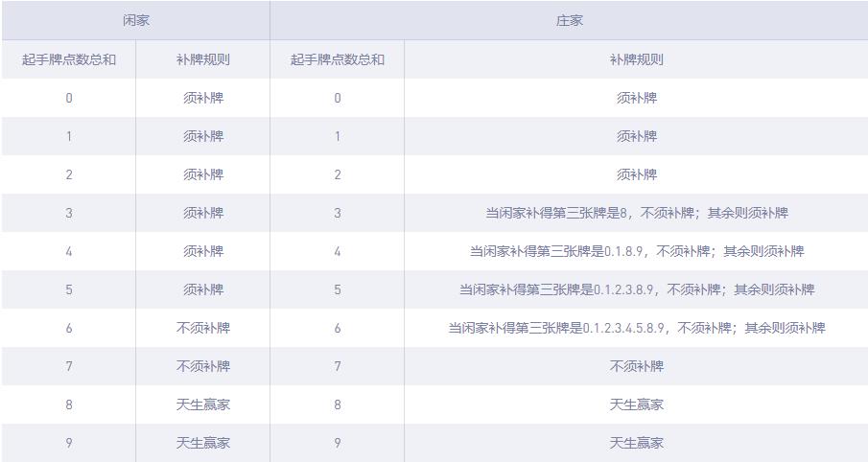This screenshot has height=462, width=868.
Task: Click 闲家 starting total "5" cell
Action: (69, 289)
